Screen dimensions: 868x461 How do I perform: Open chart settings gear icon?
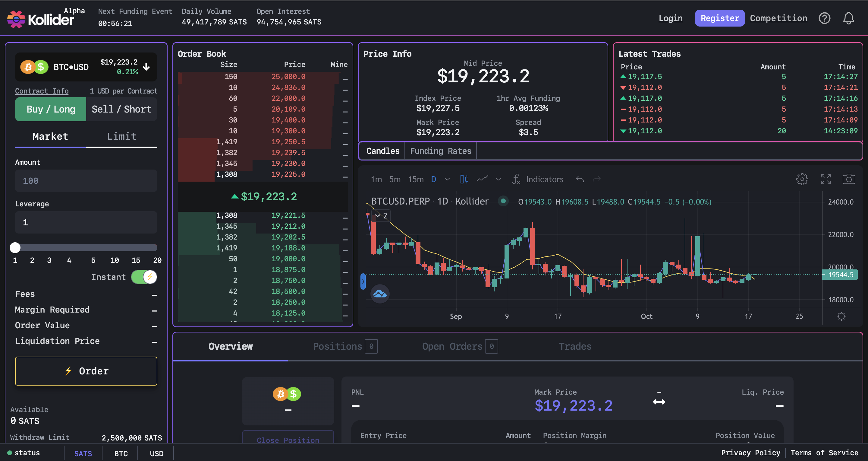tap(802, 179)
